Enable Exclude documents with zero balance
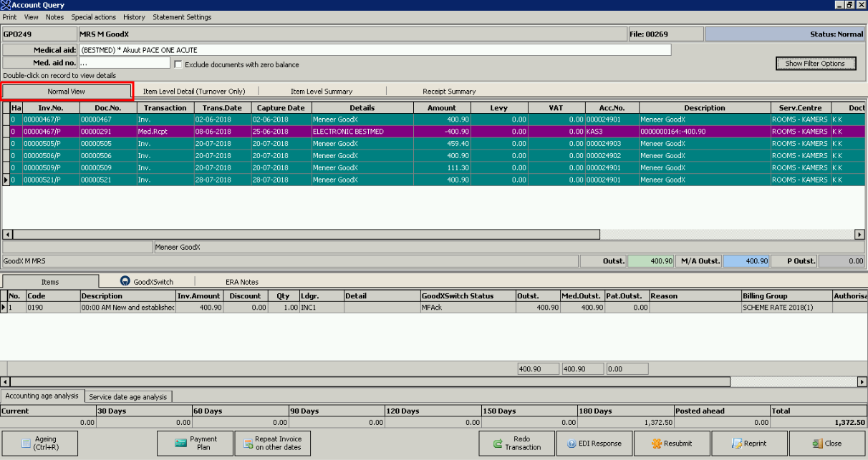Viewport: 868px width, 460px height. [x=178, y=64]
